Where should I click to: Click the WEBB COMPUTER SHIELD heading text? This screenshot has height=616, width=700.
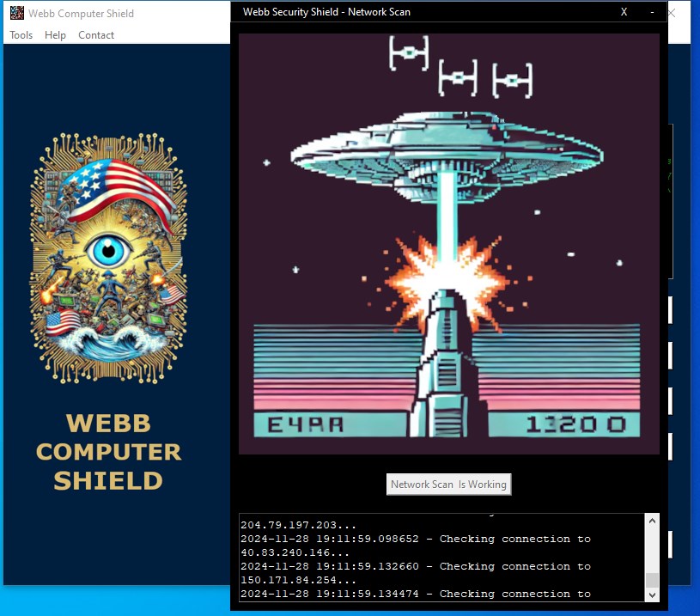108,452
